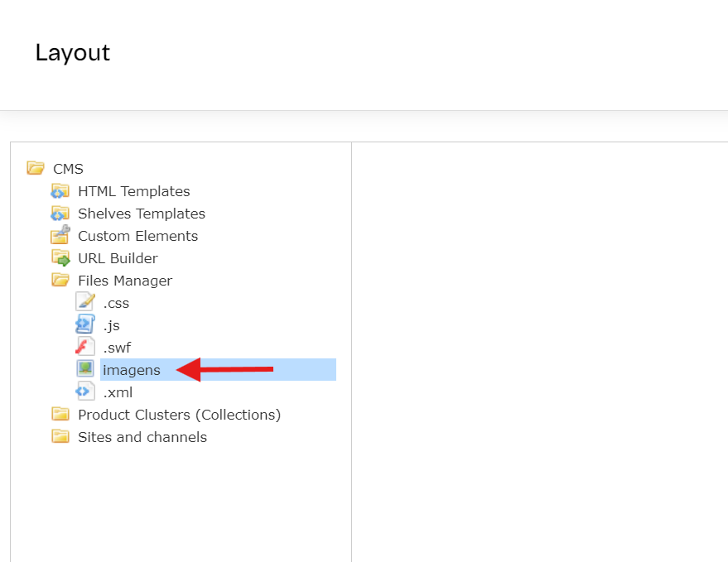The width and height of the screenshot is (728, 562).
Task: Select the Shelves Templates icon
Action: (x=60, y=214)
